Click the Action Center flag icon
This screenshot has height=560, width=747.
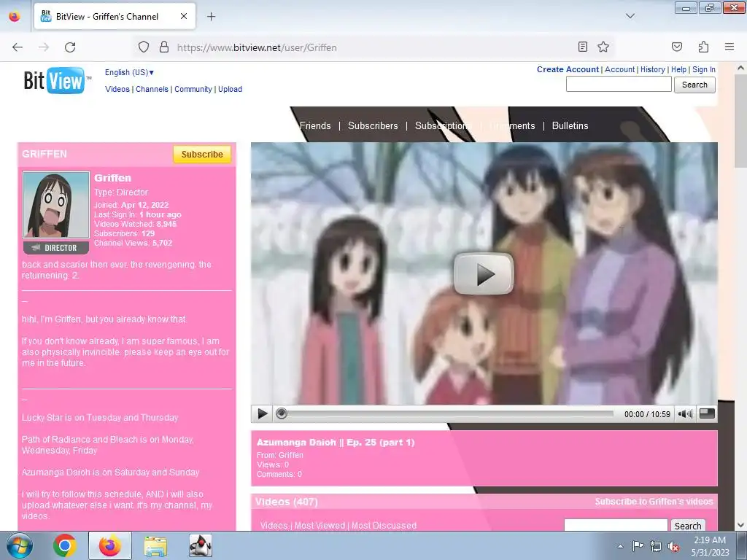638,546
